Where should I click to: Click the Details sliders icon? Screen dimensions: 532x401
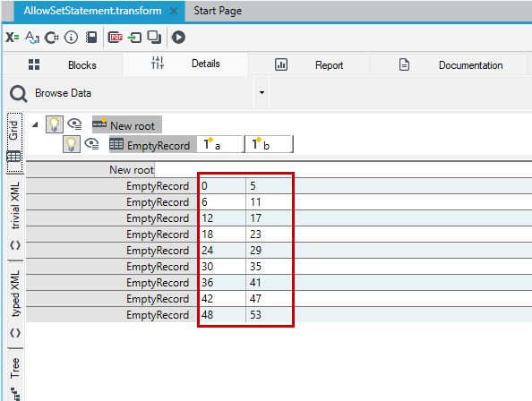point(158,63)
